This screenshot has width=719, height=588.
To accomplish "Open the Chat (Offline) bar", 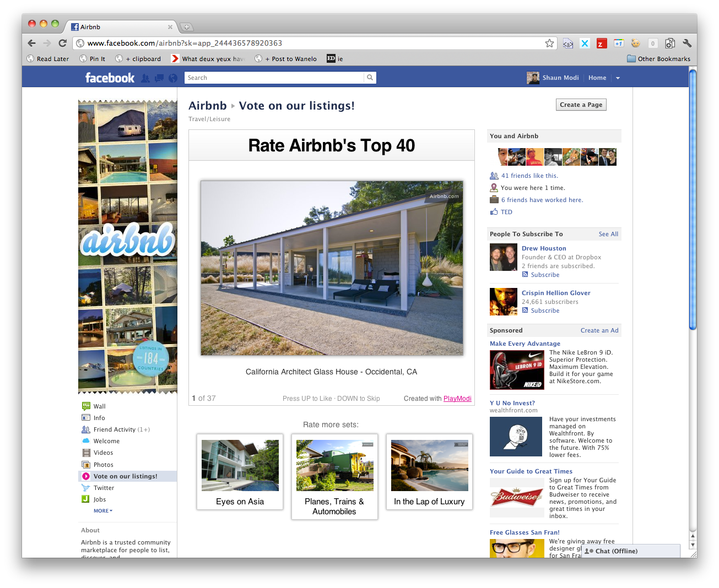I will point(631,551).
